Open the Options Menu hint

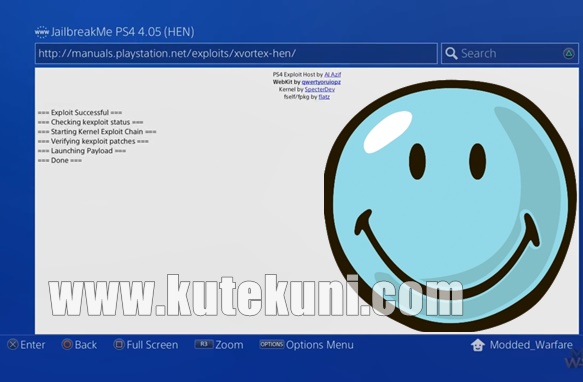306,345
